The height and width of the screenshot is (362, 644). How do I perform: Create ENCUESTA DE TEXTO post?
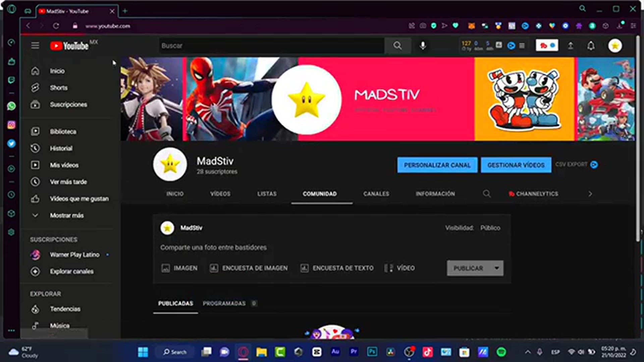pyautogui.click(x=337, y=268)
